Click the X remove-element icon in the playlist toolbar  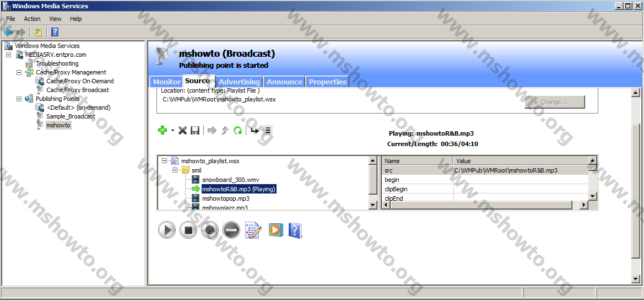(x=183, y=130)
